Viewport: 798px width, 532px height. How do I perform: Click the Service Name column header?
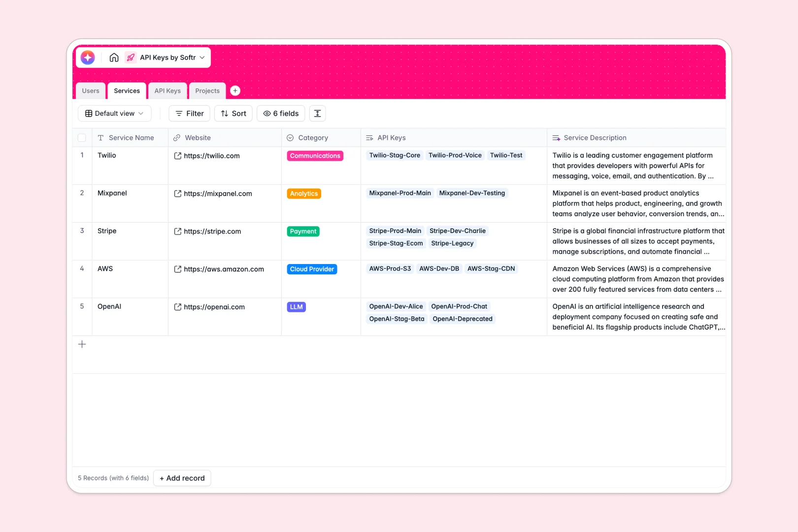coord(130,138)
